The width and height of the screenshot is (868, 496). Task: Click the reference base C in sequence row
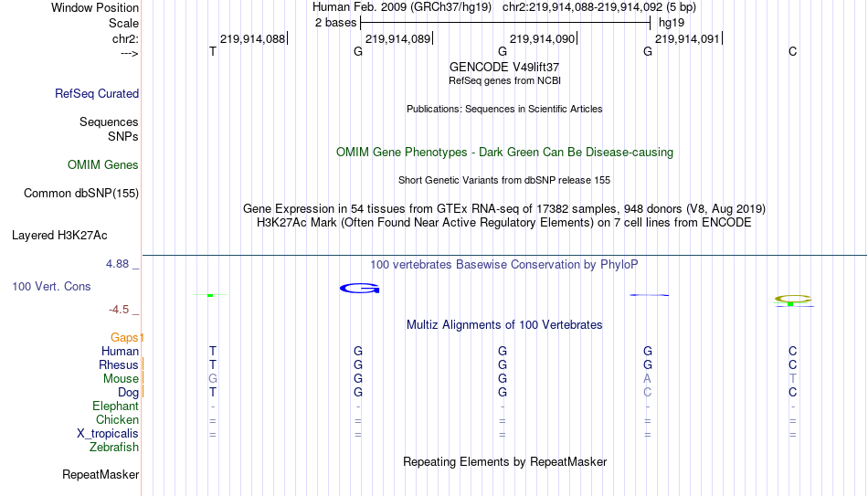tap(793, 51)
